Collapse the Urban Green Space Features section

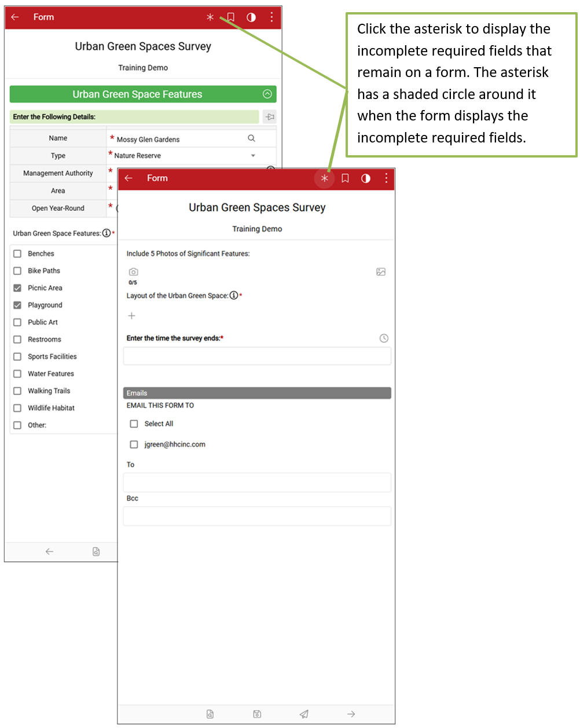(267, 94)
